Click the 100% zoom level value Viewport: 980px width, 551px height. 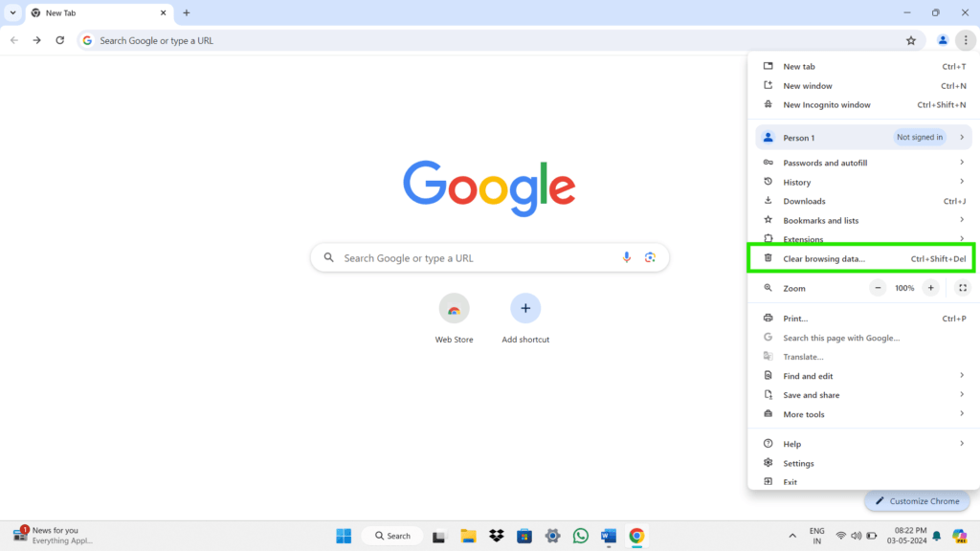click(904, 288)
